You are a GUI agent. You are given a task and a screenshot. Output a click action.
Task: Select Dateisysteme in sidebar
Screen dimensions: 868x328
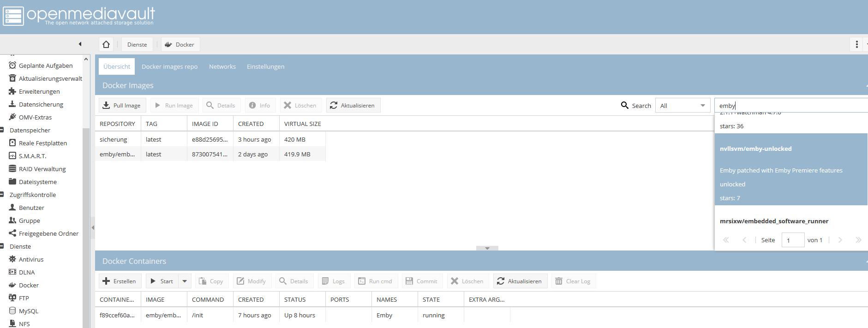click(33, 182)
